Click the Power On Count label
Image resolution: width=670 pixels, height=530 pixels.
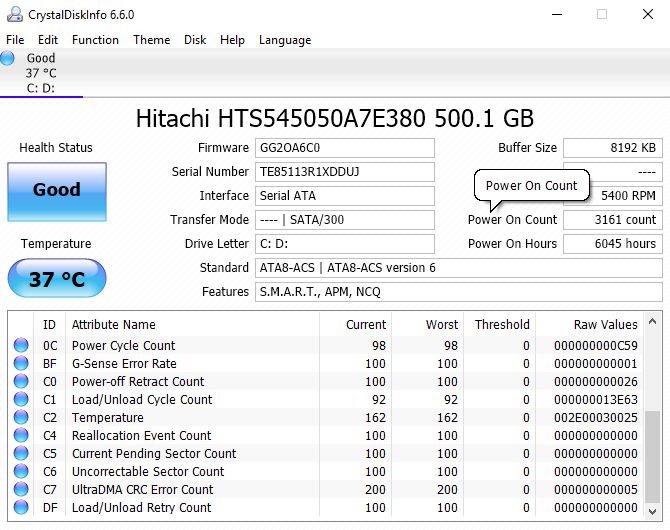click(512, 220)
